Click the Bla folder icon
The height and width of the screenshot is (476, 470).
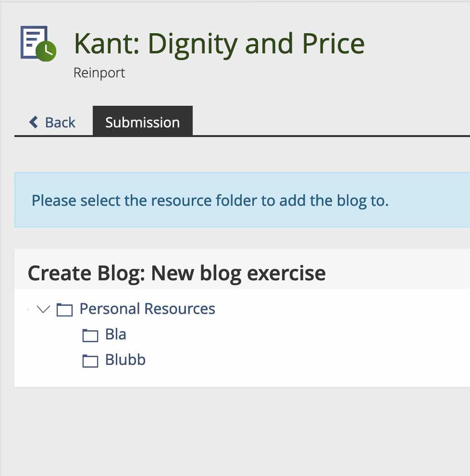pos(90,335)
